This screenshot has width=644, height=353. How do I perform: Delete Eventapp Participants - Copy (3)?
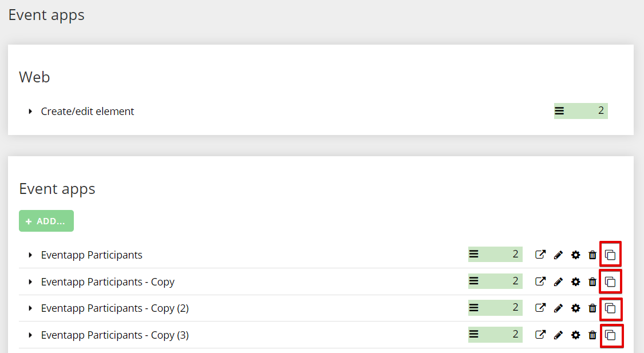pyautogui.click(x=592, y=335)
